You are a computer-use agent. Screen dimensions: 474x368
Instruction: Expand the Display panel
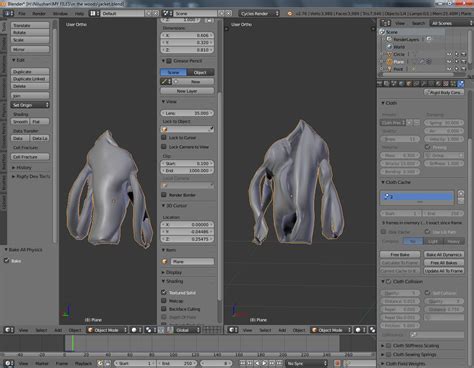tap(163, 272)
